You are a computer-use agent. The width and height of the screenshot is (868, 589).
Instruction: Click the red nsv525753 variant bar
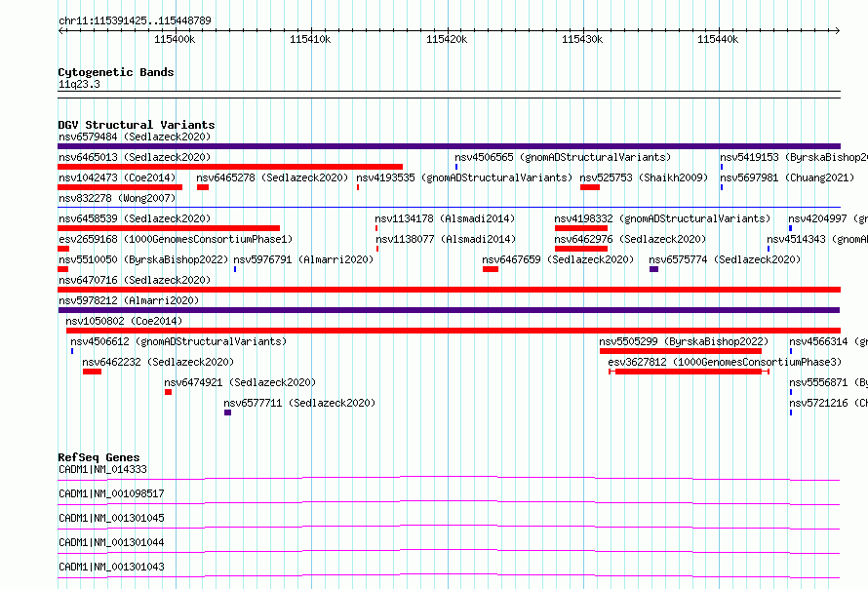[590, 187]
